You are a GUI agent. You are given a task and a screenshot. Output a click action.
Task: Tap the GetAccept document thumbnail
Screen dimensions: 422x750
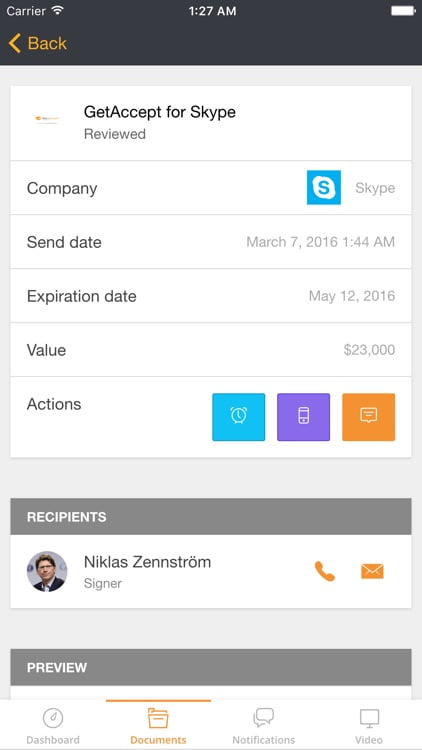point(47,119)
